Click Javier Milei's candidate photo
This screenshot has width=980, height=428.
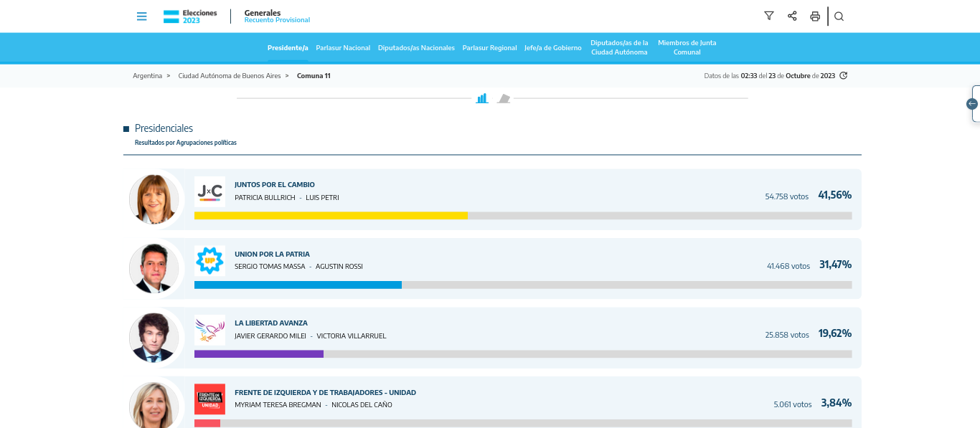tap(154, 338)
